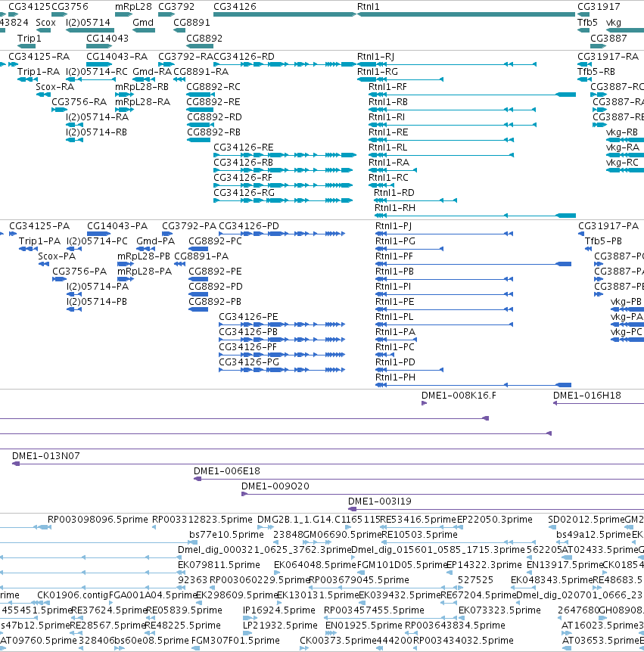Image resolution: width=644 pixels, height=652 pixels.
Task: Select transcript CG34126-RG label
Action: click(244, 193)
